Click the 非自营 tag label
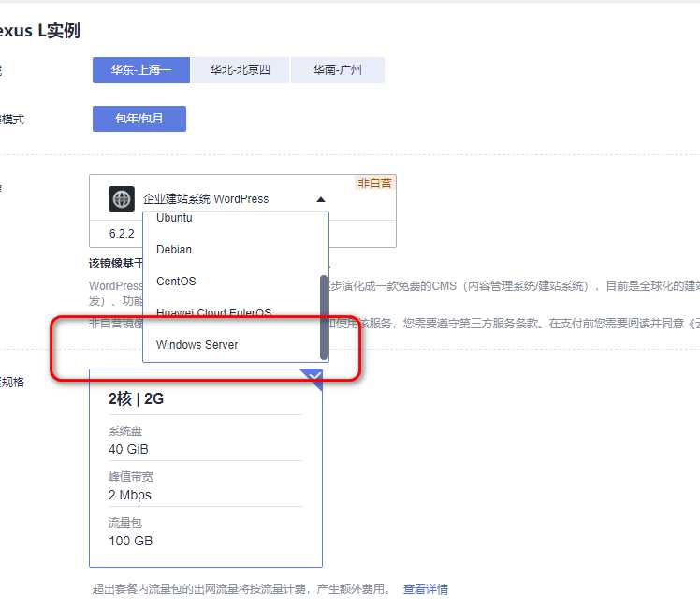This screenshot has width=700, height=608. tap(374, 183)
